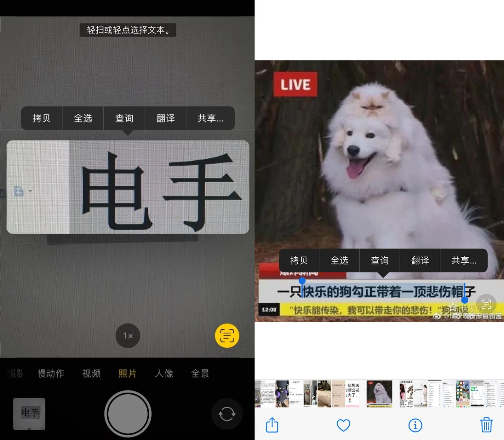Choose 翻译 in the camera text menu
This screenshot has width=504, height=440.
[165, 118]
